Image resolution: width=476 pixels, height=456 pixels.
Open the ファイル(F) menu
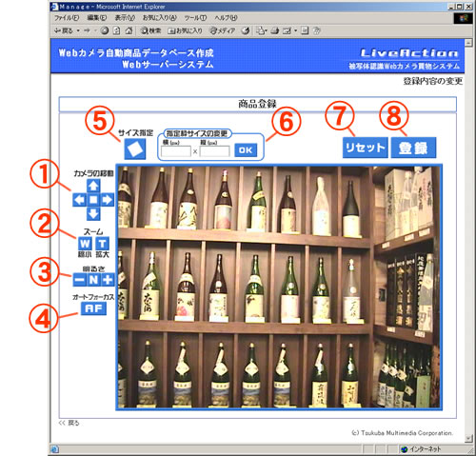click(67, 18)
